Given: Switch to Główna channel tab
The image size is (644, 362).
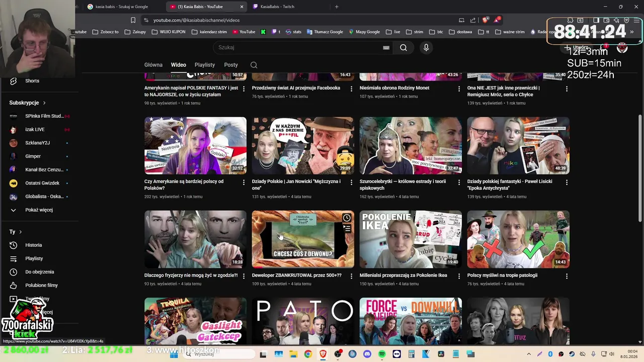Looking at the screenshot, I should coord(153,65).
